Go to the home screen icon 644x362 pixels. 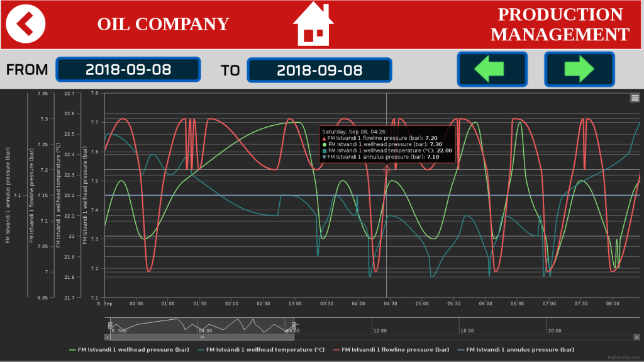point(313,24)
